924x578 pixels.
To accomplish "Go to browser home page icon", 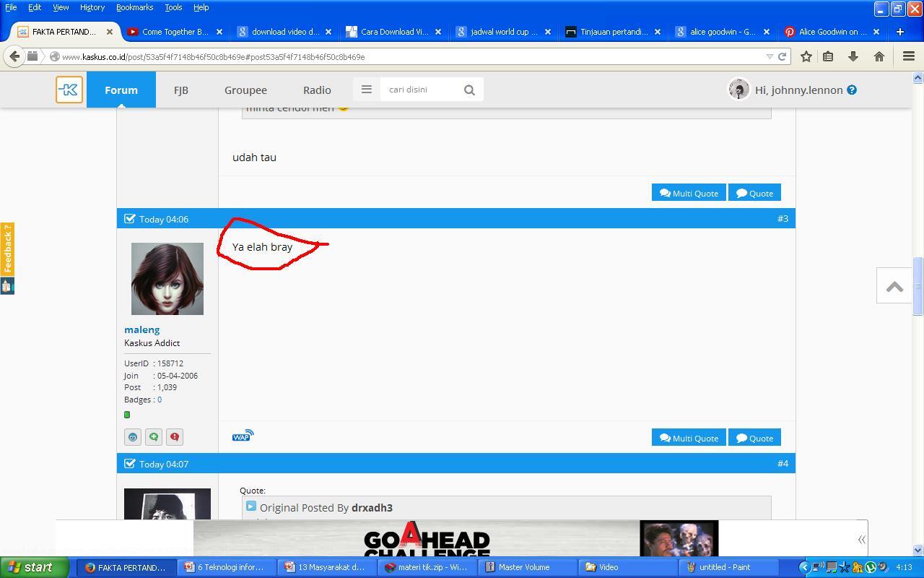I will pyautogui.click(x=879, y=56).
